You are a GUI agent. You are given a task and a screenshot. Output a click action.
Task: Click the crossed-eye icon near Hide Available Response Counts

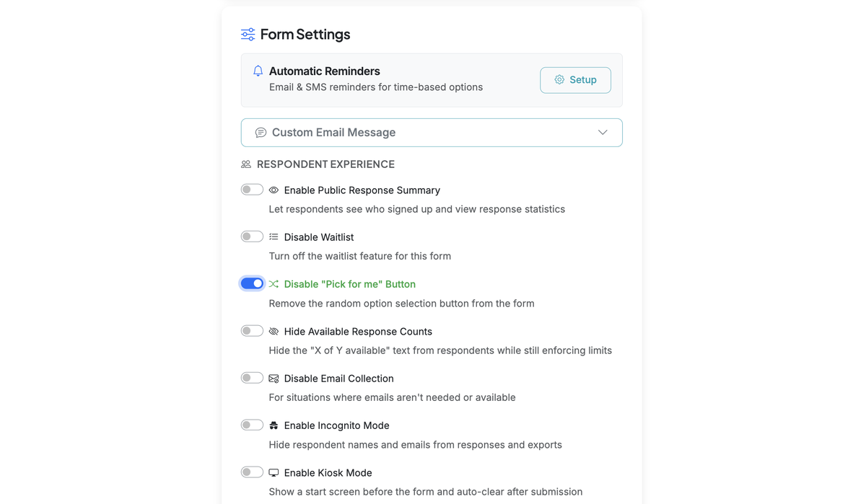(274, 331)
